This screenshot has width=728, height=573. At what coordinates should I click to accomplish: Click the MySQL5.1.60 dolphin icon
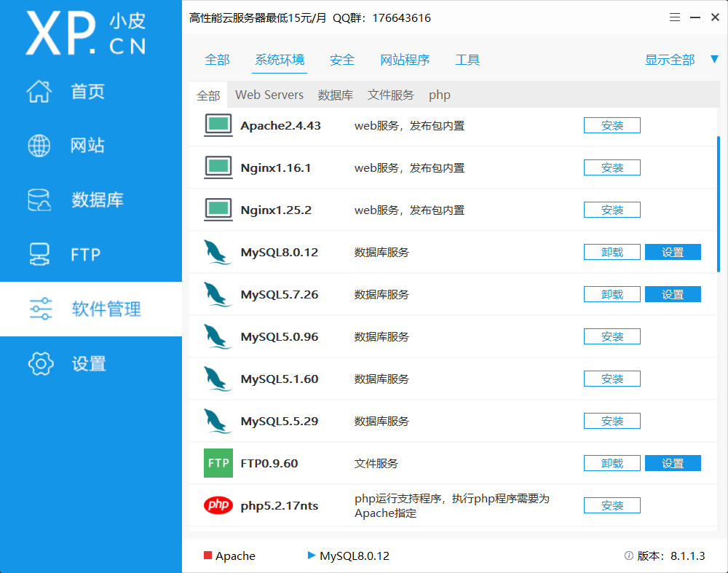[218, 379]
